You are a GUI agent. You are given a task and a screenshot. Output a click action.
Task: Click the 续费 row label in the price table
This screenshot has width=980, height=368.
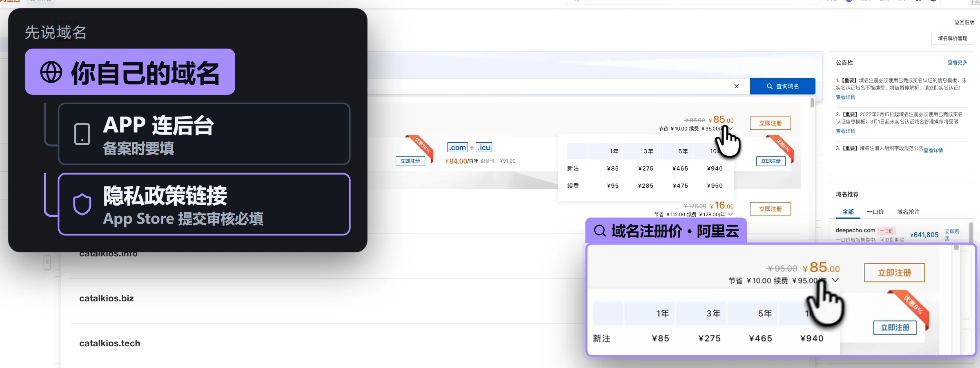click(x=573, y=186)
